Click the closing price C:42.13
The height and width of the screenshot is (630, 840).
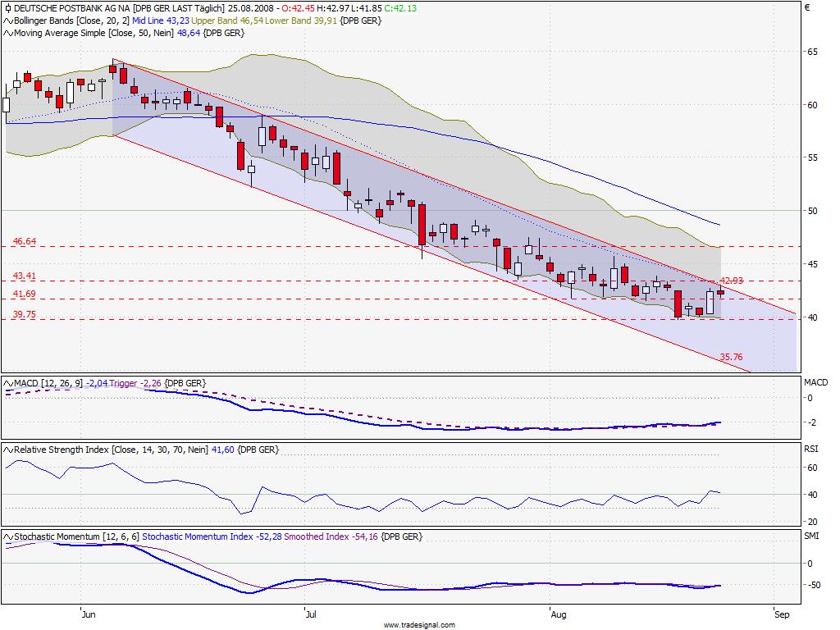point(400,8)
